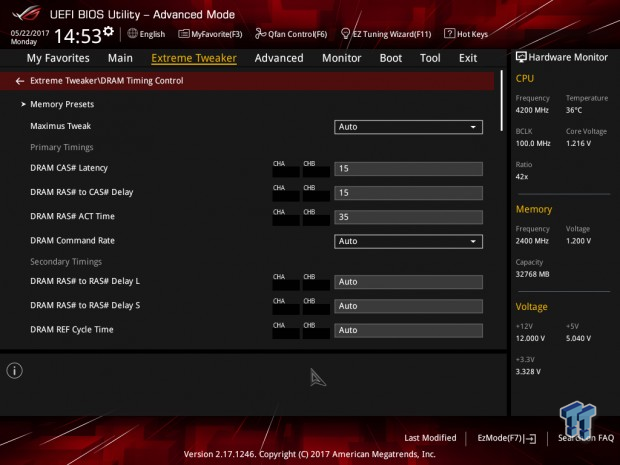Open the Monitor tab
620x465 pixels.
click(x=342, y=58)
